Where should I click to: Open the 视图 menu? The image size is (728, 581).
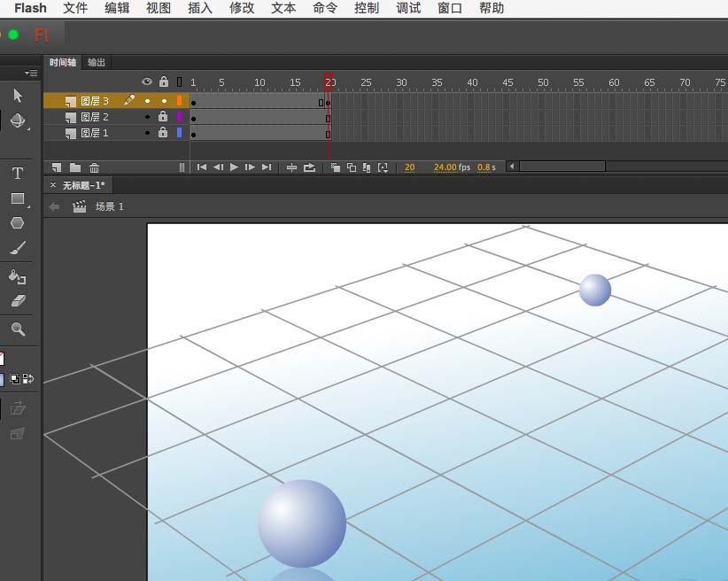[x=159, y=8]
